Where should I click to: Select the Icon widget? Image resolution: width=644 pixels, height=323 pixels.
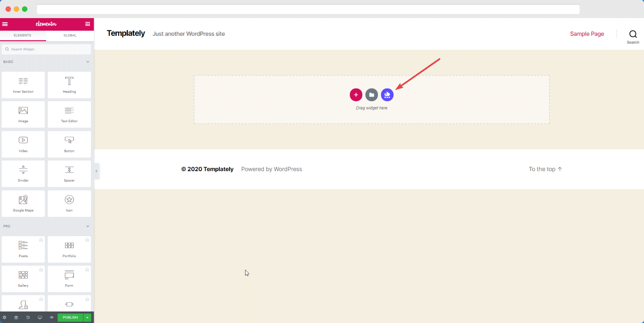(69, 203)
